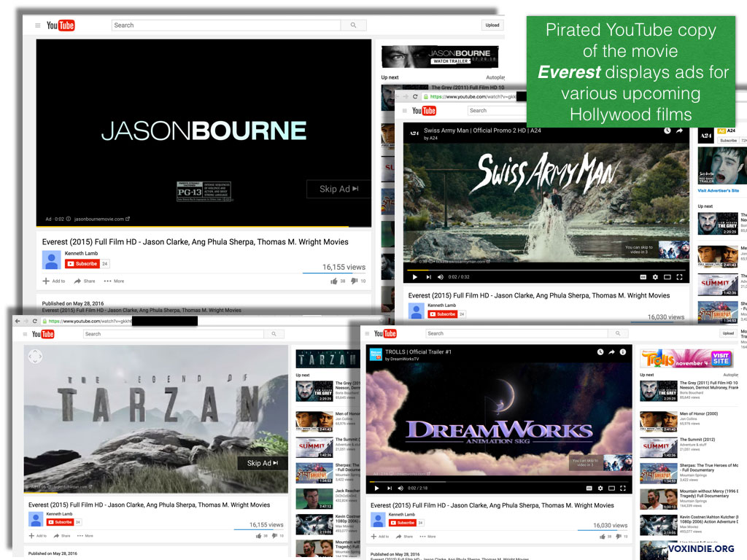Image resolution: width=747 pixels, height=560 pixels.
Task: Toggle captions in Trolls player
Action: 589,488
